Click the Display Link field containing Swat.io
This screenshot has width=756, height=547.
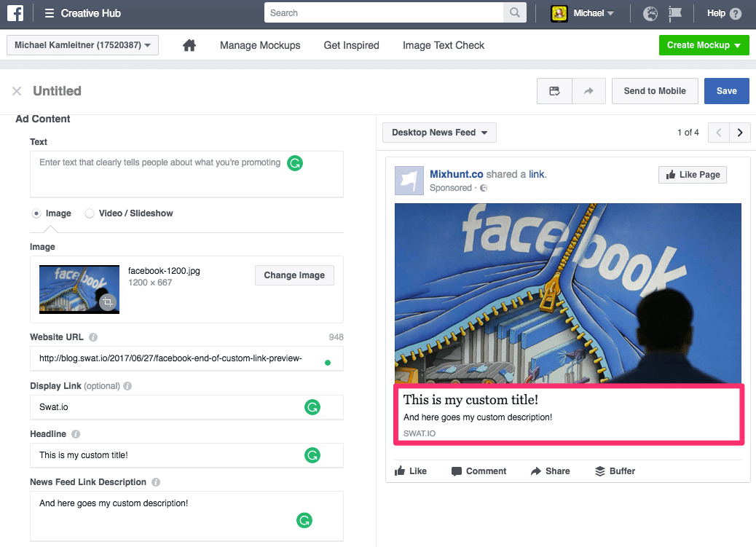(x=186, y=407)
